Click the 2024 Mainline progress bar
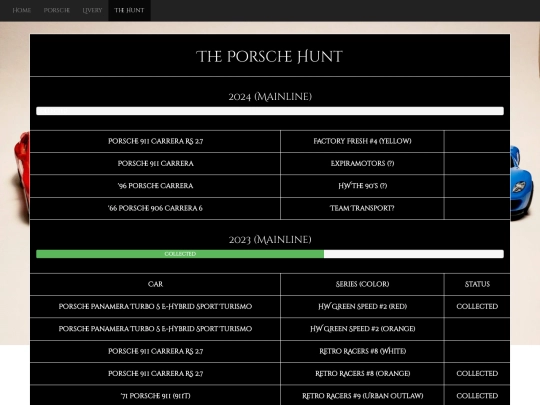This screenshot has width=540, height=405. point(270,111)
